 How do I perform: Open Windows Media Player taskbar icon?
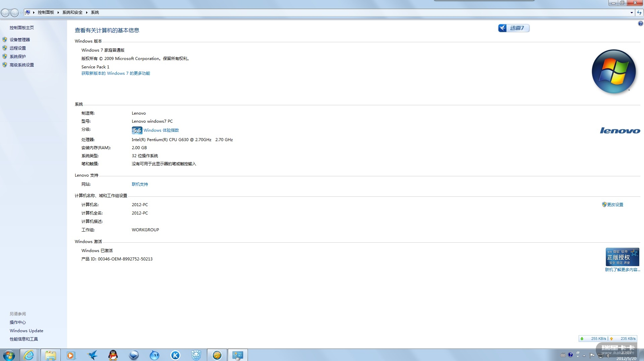point(71,355)
